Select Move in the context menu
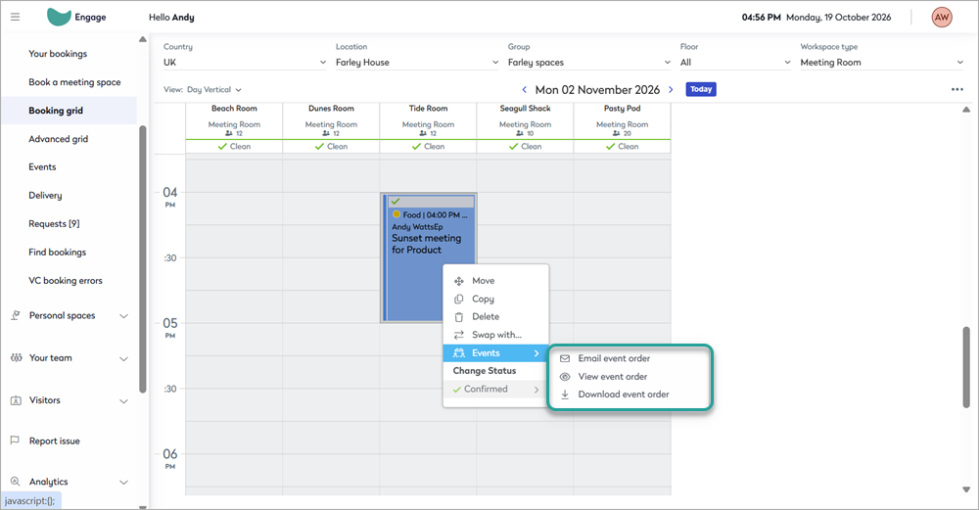 click(495, 281)
